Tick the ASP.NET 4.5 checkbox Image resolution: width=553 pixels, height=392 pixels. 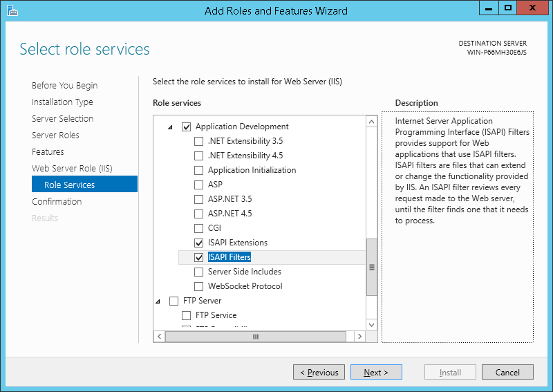click(x=199, y=214)
